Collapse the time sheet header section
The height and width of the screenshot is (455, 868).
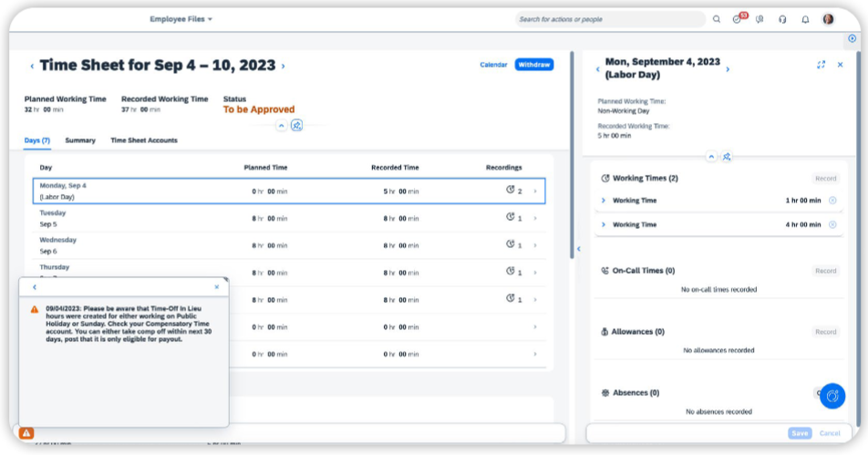point(281,126)
